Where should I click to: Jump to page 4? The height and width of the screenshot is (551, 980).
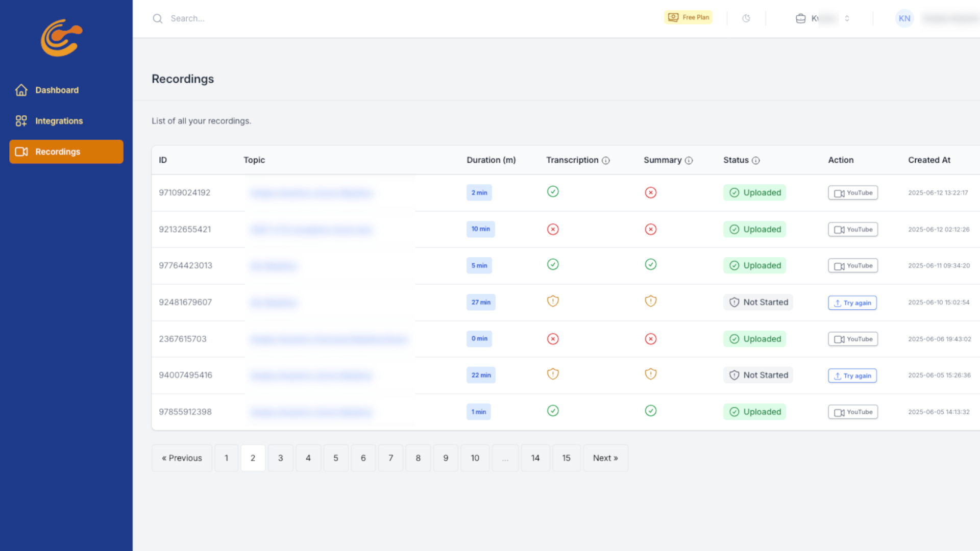click(x=308, y=458)
